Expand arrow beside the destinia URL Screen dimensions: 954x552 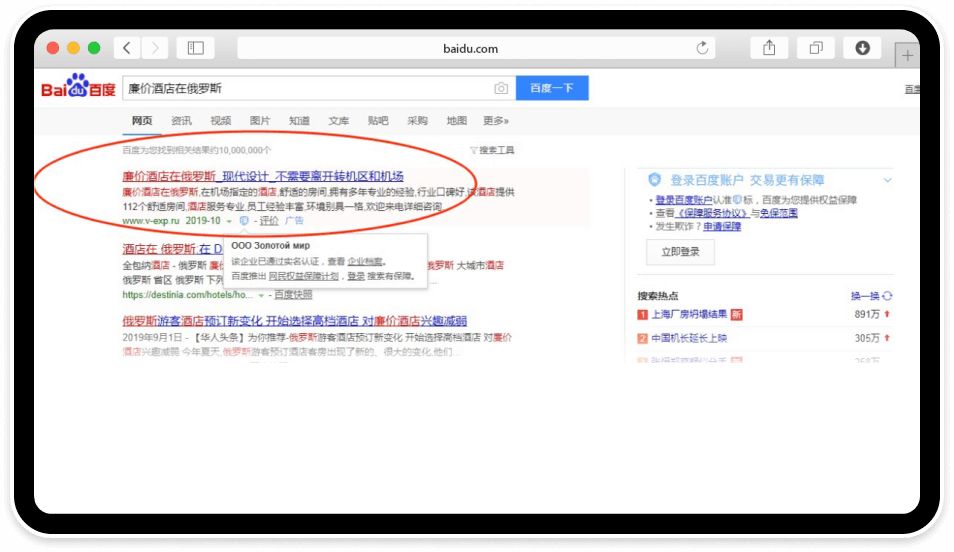[x=262, y=295]
